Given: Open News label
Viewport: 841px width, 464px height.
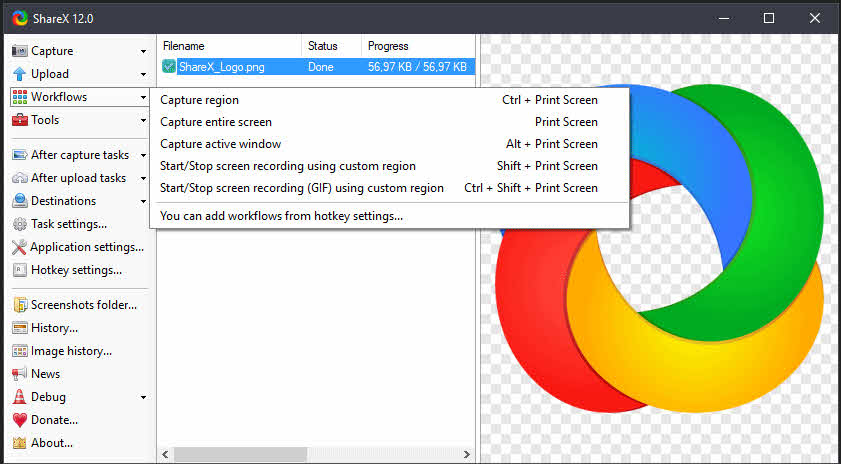Looking at the screenshot, I should click(46, 374).
